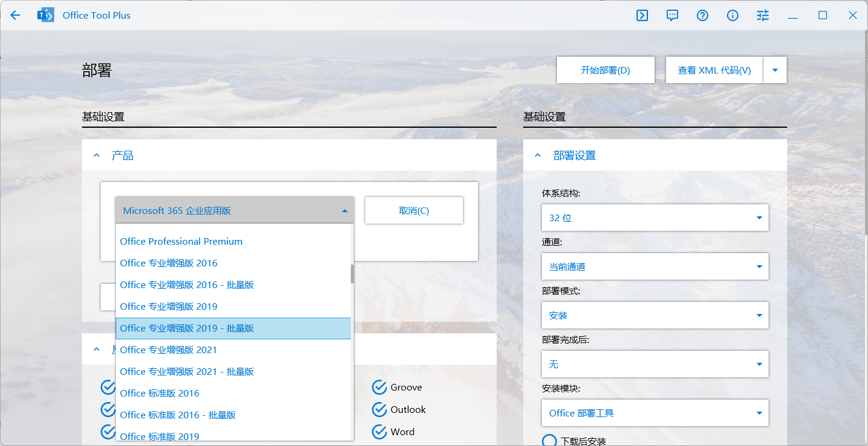Select Office 专业增强版 2019 option
The height and width of the screenshot is (446, 868).
point(233,307)
